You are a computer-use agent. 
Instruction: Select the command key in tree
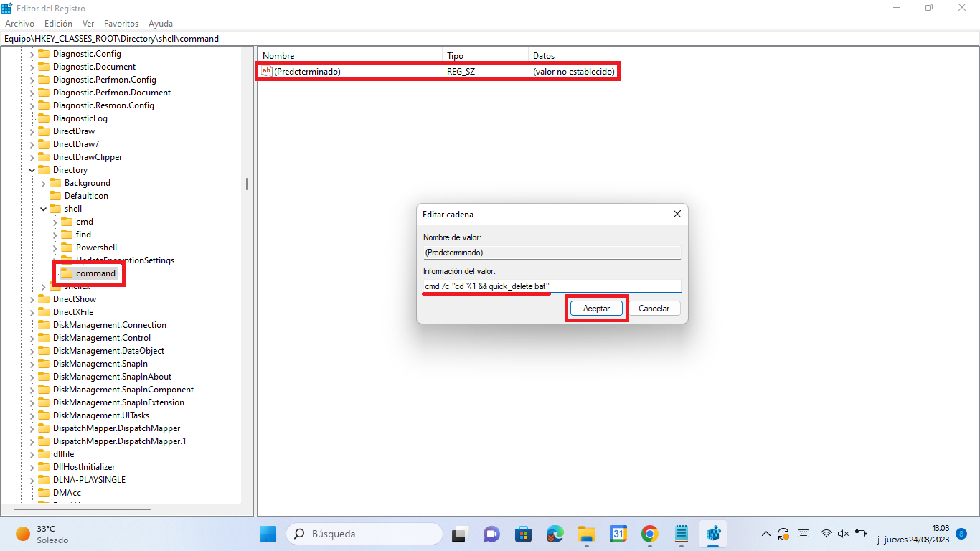coord(95,273)
